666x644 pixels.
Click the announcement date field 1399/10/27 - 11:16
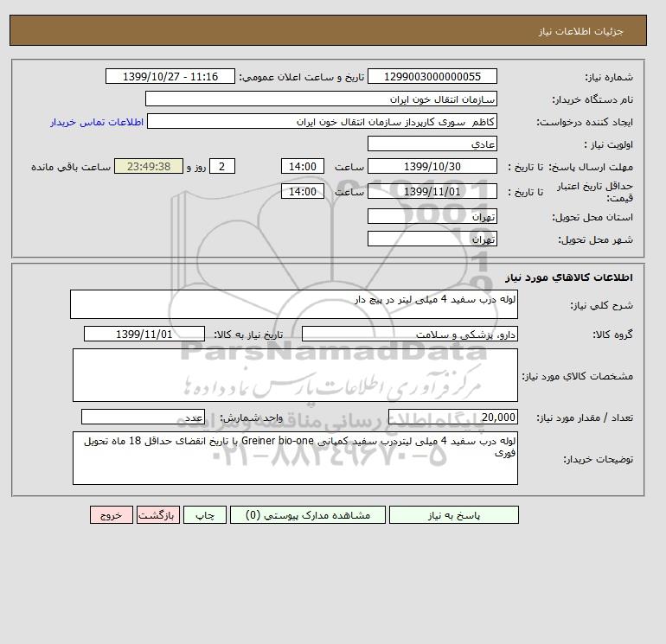170,76
